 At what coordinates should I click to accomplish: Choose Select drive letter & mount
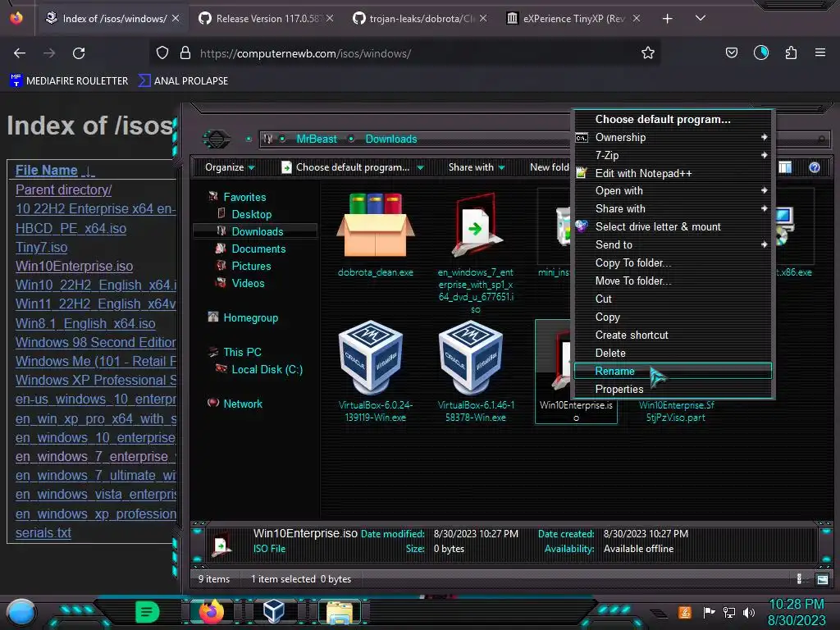pyautogui.click(x=673, y=226)
